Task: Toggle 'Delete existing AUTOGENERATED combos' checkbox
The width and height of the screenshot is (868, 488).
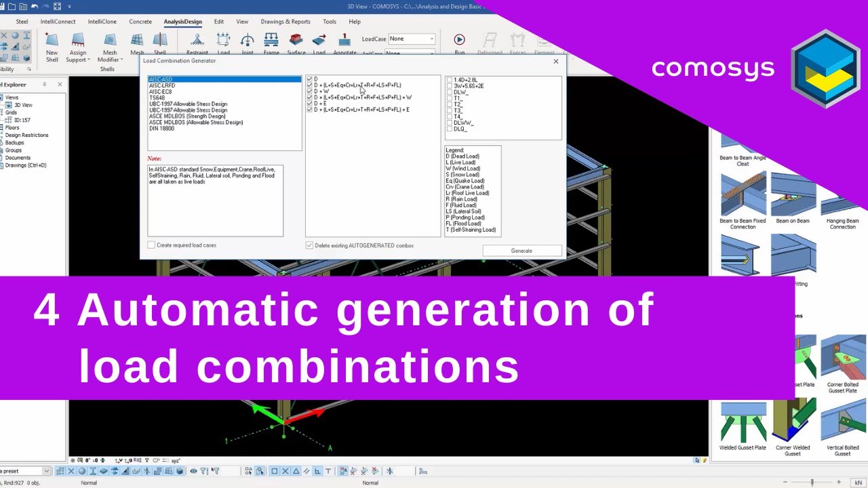Action: pos(309,245)
